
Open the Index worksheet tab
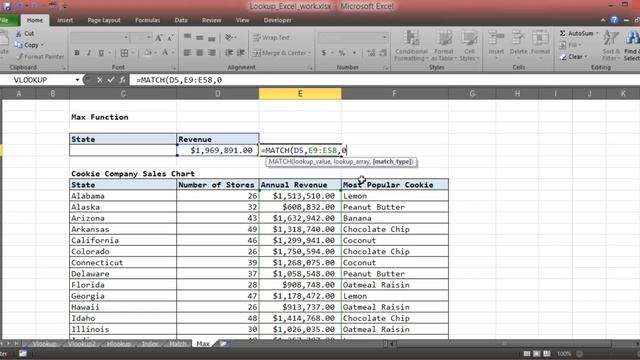coord(150,344)
